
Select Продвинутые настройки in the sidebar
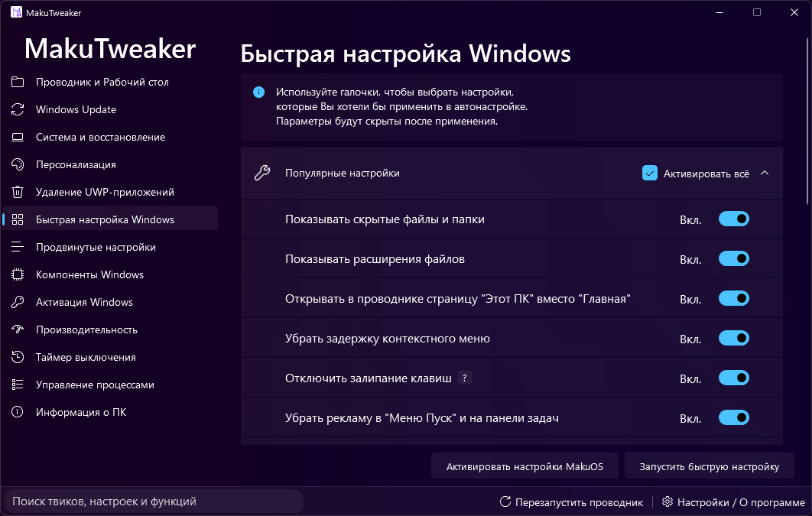[110, 247]
